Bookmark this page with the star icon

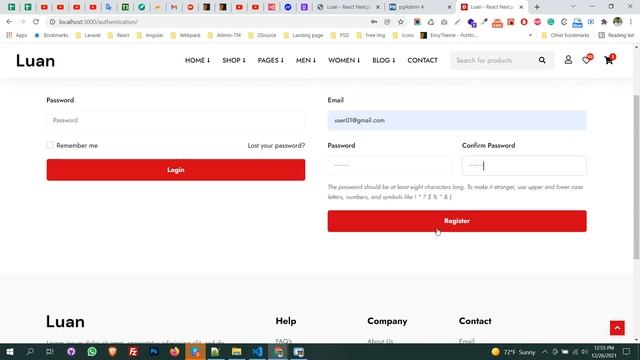401,22
